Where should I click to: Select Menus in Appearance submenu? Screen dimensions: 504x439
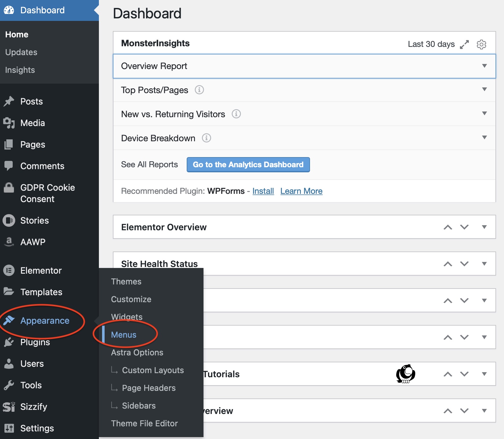124,335
